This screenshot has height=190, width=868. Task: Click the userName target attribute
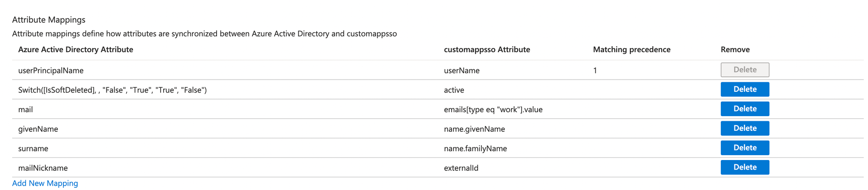tap(462, 70)
